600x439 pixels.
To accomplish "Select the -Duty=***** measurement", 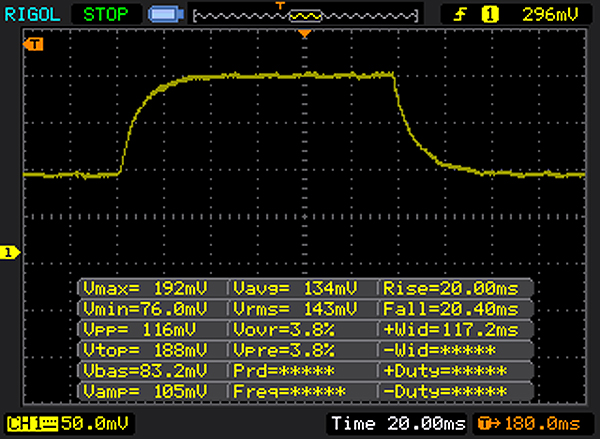I will pyautogui.click(x=445, y=391).
